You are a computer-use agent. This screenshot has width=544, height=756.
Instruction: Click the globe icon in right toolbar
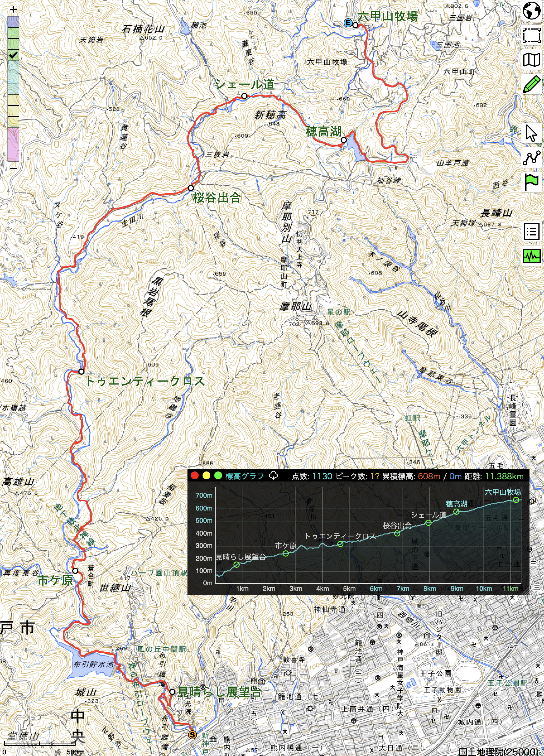(x=531, y=11)
